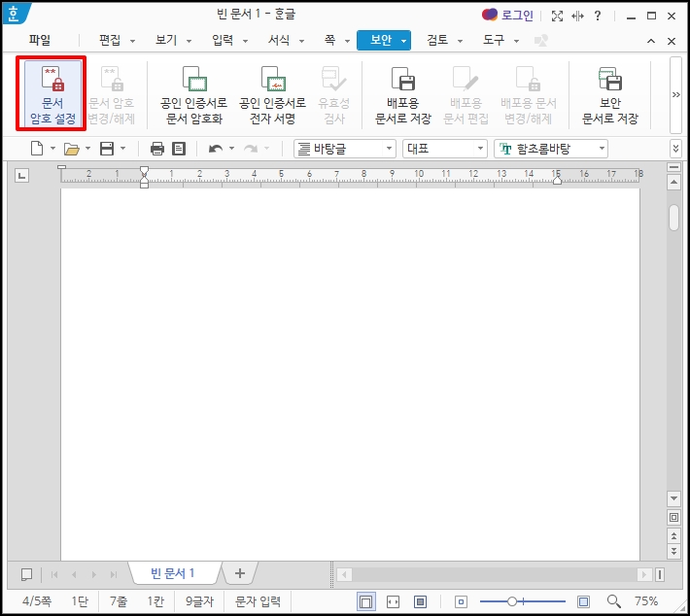Viewport: 690px width, 616px height.
Task: Expand the toolbar overflow chevron
Action: [676, 149]
